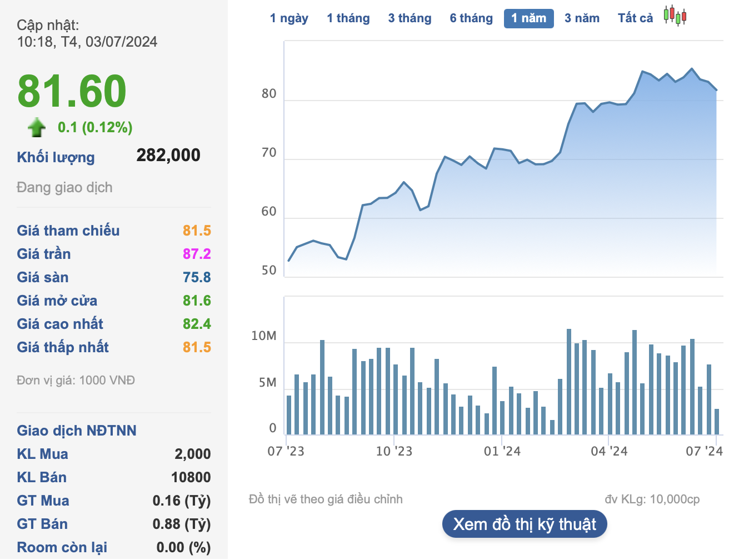
Task: Click the 07 '24 x-axis label
Action: [x=704, y=451]
